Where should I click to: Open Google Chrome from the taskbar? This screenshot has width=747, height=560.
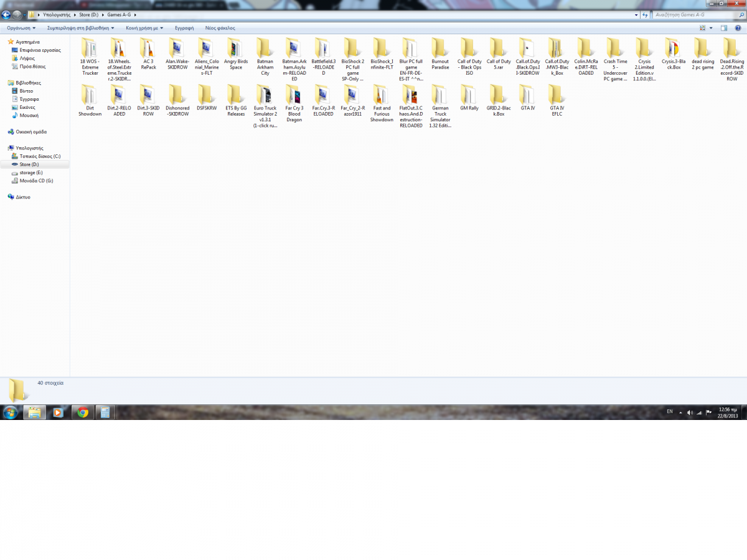tap(82, 412)
